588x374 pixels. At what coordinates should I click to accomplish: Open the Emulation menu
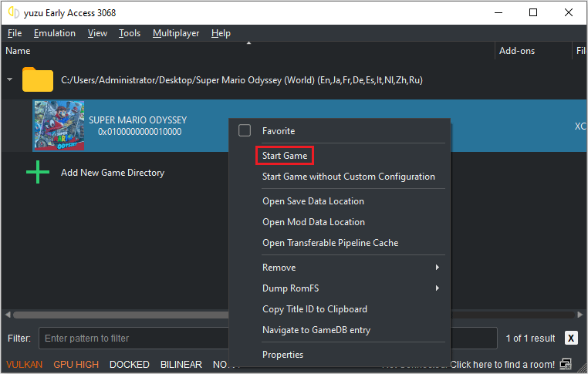click(54, 33)
